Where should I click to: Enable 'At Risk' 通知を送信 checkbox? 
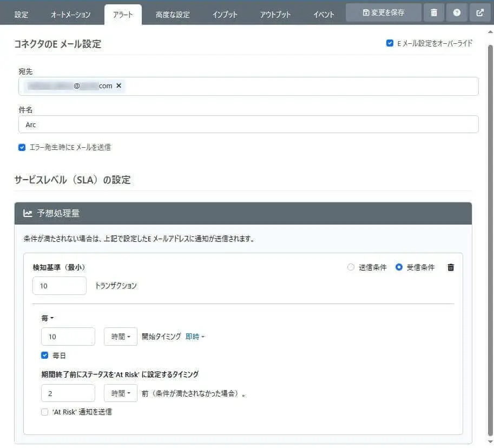pyautogui.click(x=45, y=412)
